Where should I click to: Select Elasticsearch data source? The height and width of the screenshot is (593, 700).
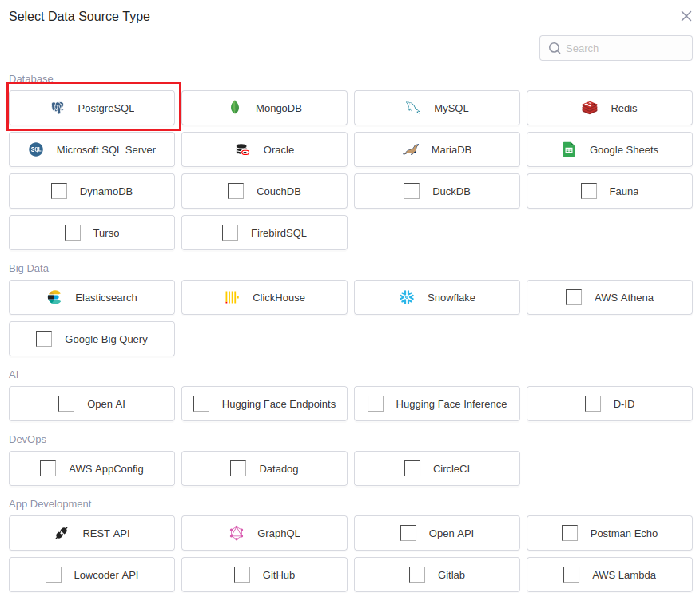[x=92, y=297]
